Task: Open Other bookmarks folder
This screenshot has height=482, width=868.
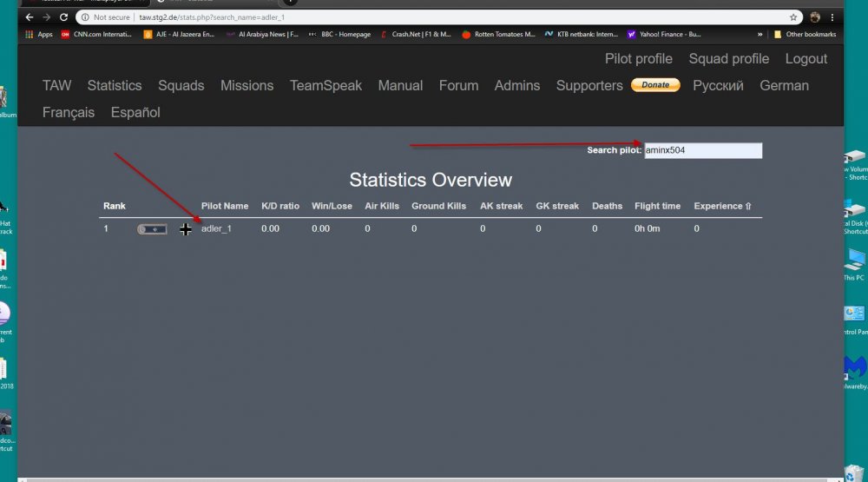Action: pos(805,35)
